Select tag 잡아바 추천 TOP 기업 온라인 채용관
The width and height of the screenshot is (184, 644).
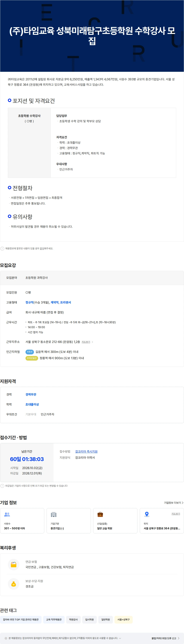(21, 620)
